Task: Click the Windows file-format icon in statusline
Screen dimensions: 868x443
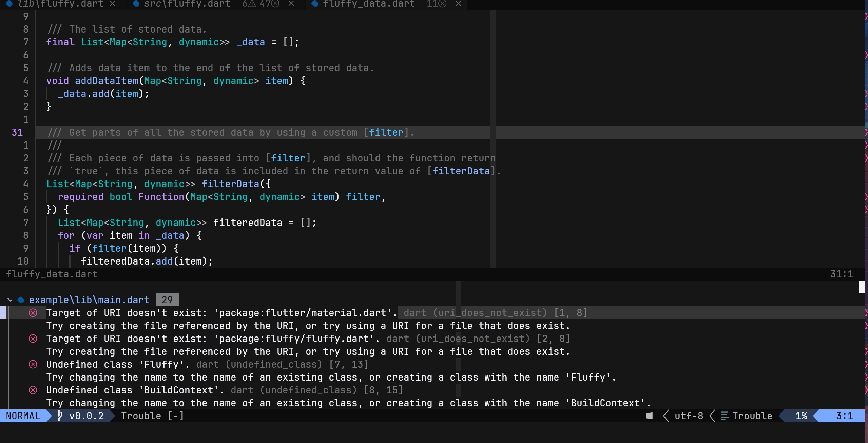Action: pyautogui.click(x=649, y=416)
